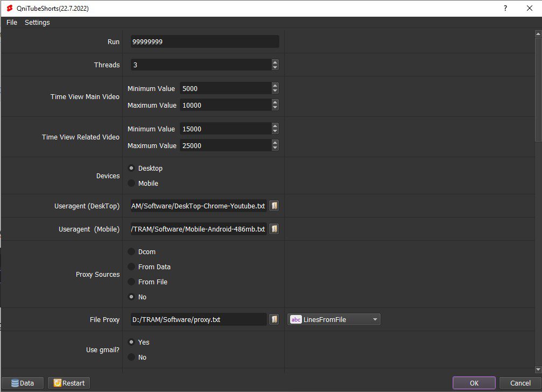Click the 'Proxy Sources' label
The image size is (542, 392).
point(98,275)
